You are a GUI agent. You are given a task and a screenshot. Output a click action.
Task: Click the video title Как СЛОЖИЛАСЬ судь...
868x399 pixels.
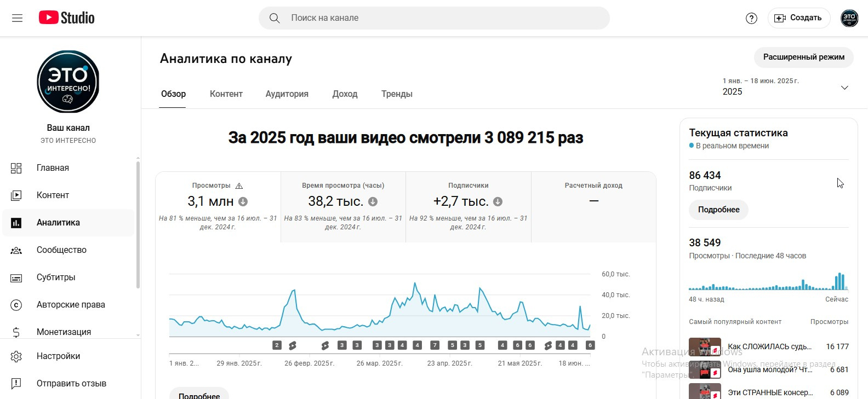(769, 346)
